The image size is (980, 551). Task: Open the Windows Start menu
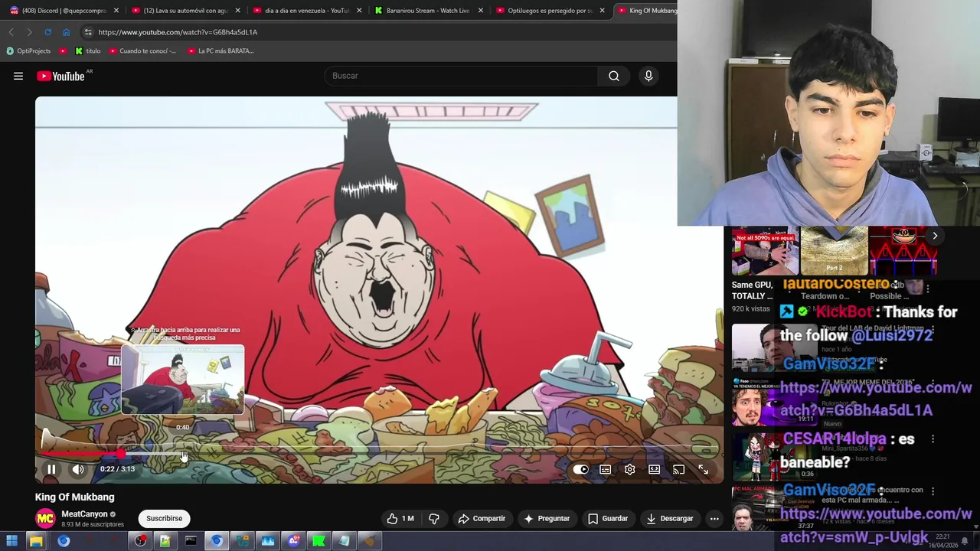click(x=11, y=541)
